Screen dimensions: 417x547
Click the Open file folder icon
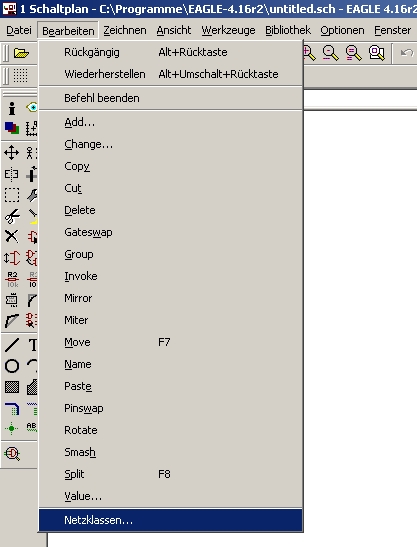pos(21,53)
